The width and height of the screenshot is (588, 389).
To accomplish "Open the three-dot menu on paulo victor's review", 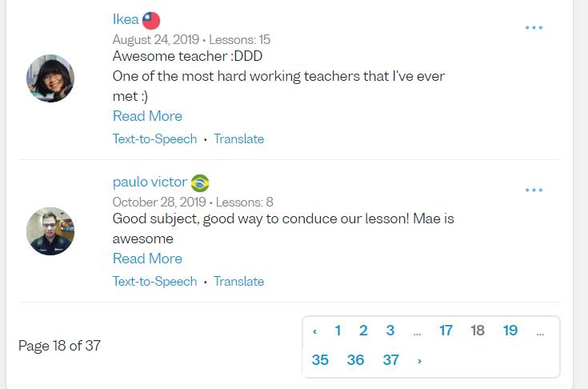I will [x=534, y=190].
